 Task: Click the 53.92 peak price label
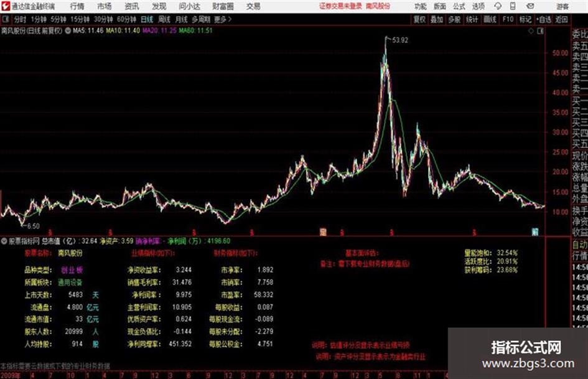pos(400,40)
